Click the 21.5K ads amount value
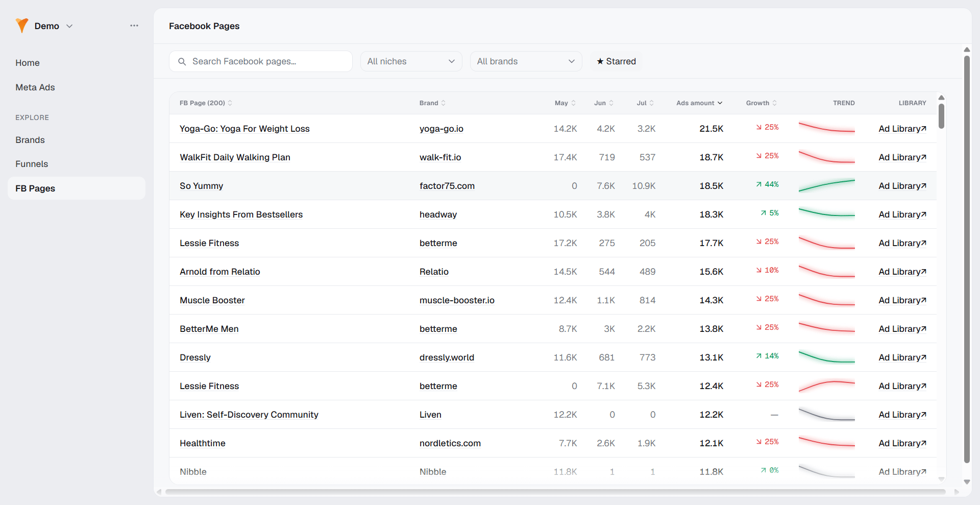Viewport: 980px width, 505px height. click(711, 129)
